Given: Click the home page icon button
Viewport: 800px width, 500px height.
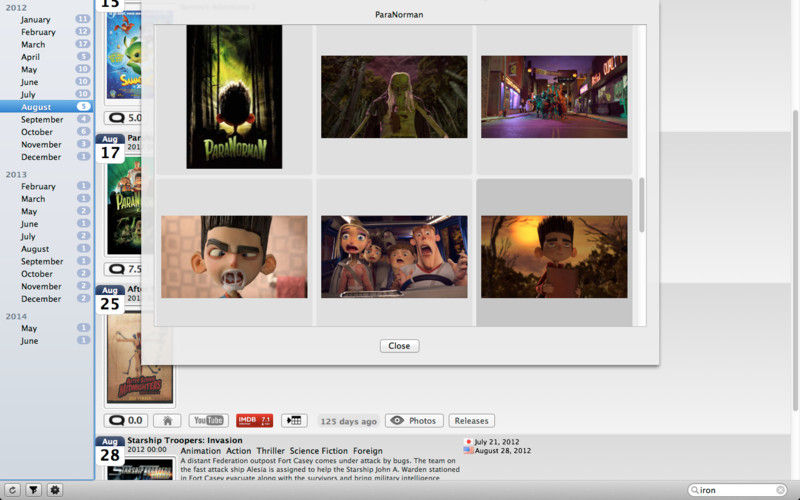Looking at the screenshot, I should pos(167,421).
